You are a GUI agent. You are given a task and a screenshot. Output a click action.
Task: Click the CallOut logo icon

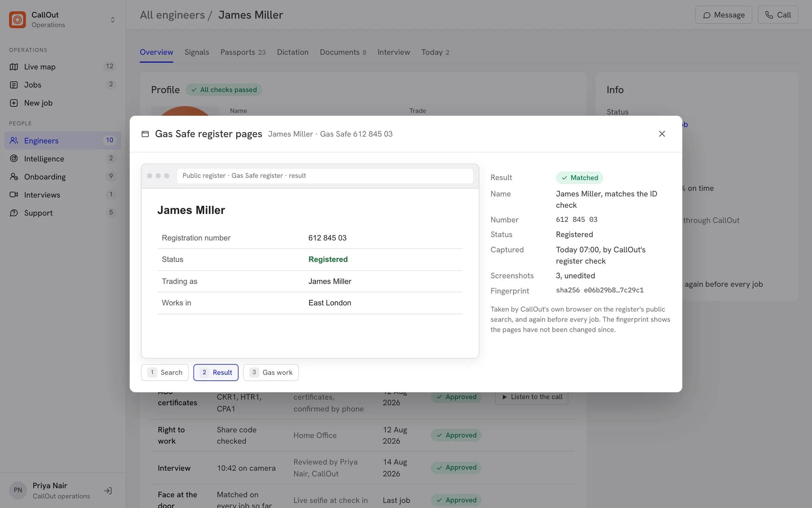[17, 20]
